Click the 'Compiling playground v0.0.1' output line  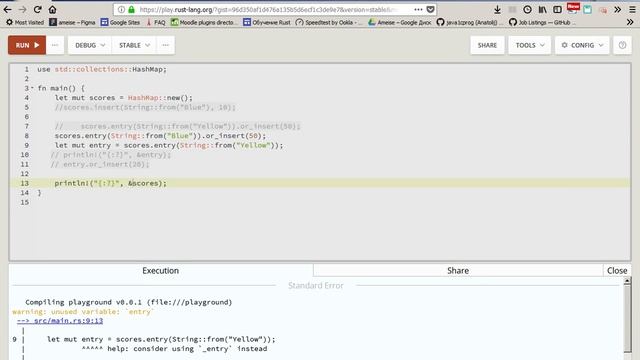click(x=129, y=302)
